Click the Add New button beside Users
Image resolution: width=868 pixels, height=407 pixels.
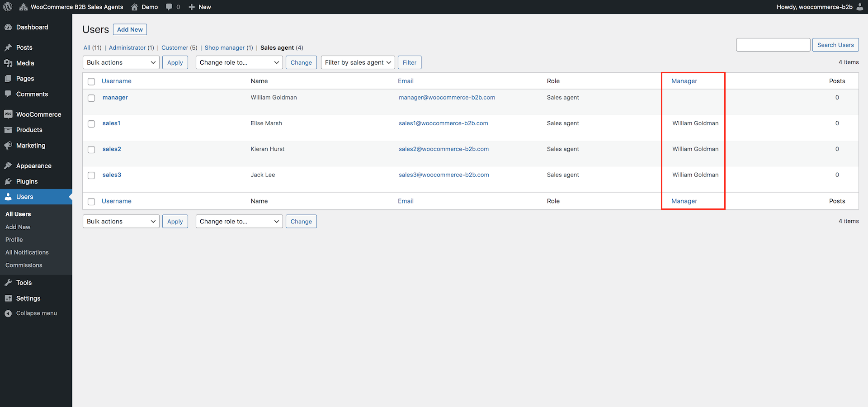pyautogui.click(x=130, y=29)
